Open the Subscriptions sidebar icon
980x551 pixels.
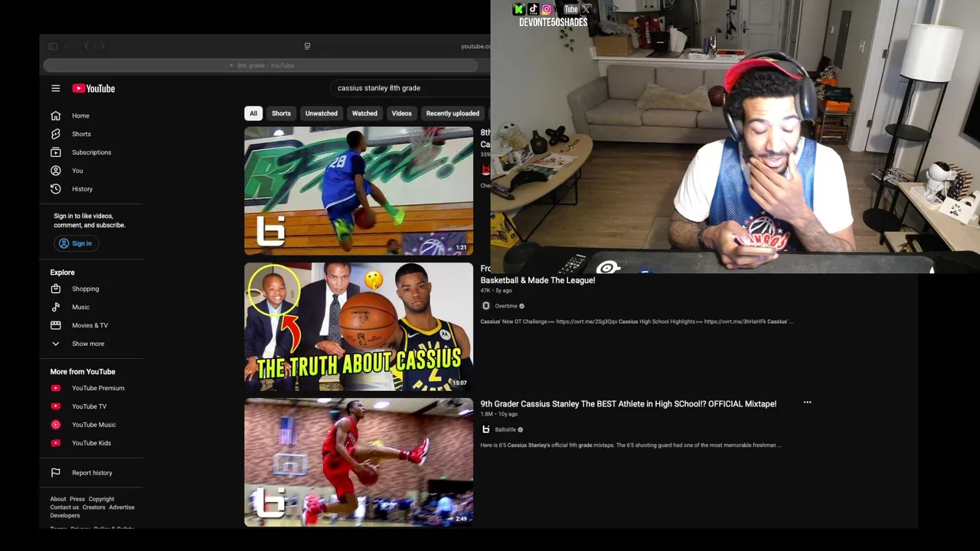(x=55, y=152)
